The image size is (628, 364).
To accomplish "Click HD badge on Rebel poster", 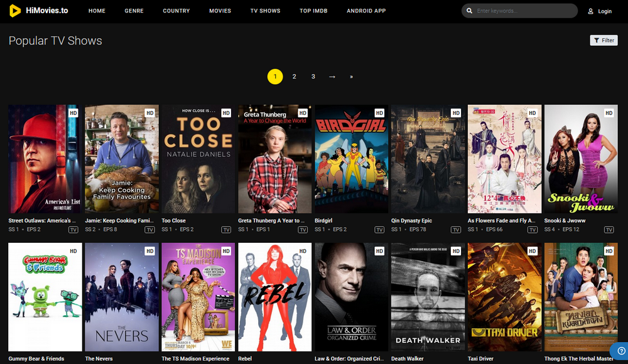I will (x=303, y=251).
